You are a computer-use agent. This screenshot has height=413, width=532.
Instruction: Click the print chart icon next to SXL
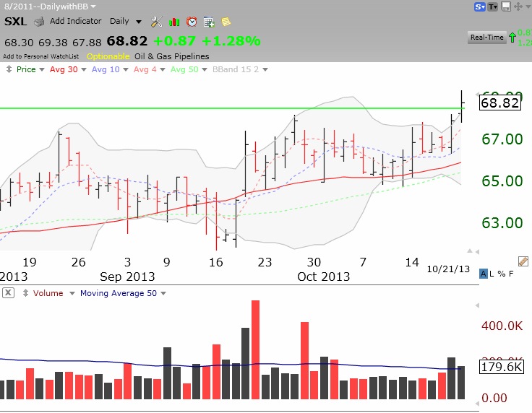(x=40, y=22)
